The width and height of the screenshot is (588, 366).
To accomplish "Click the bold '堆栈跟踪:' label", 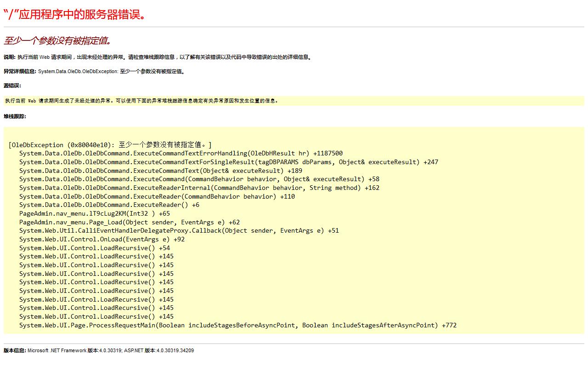I will click(15, 116).
